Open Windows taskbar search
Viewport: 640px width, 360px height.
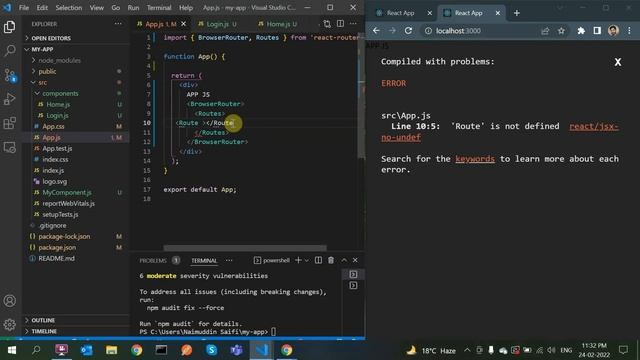[x=36, y=350]
